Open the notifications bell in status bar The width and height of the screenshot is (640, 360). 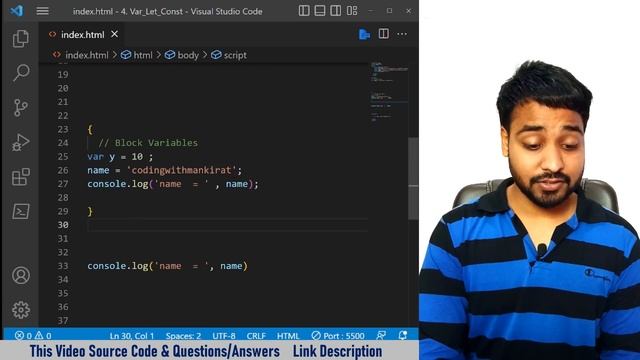pos(403,335)
